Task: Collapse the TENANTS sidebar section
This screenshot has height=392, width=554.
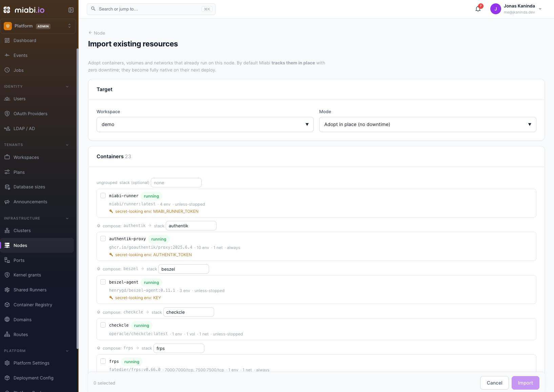Action: [x=67, y=145]
